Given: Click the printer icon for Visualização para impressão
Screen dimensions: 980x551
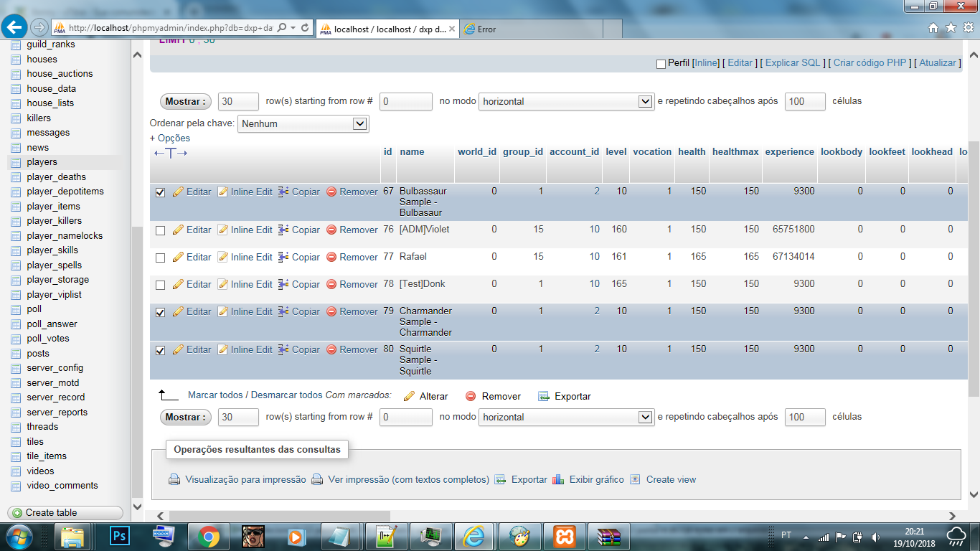Looking at the screenshot, I should [x=174, y=479].
